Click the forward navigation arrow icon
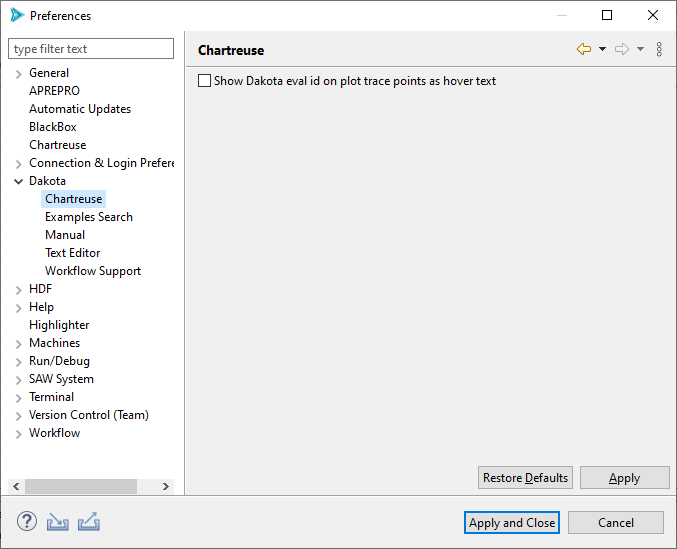Screen dimensions: 677x549 point(622,50)
